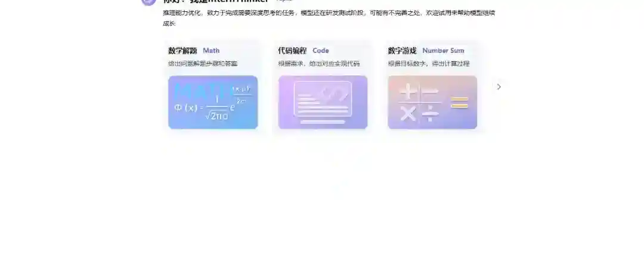
Task: Click the Number Sum label
Action: tap(443, 51)
